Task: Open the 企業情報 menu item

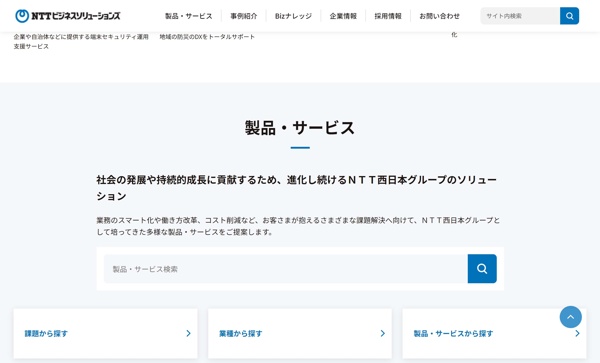Action: point(343,16)
